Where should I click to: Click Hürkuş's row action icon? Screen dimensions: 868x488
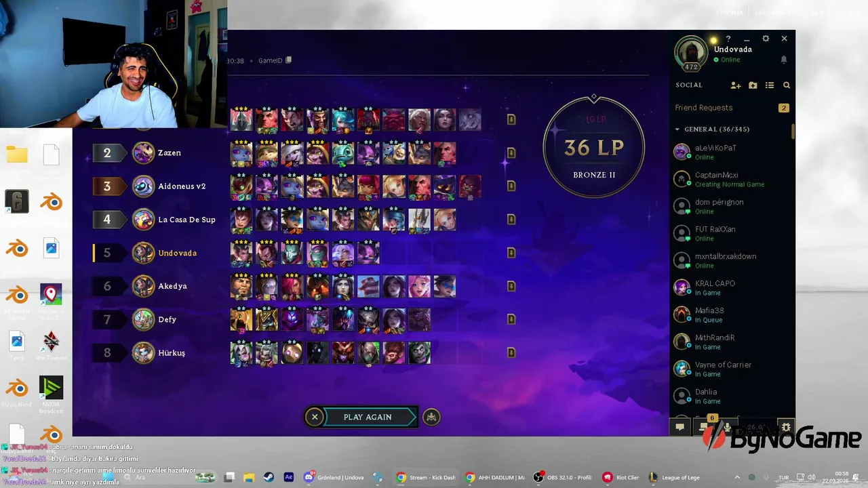(x=511, y=352)
